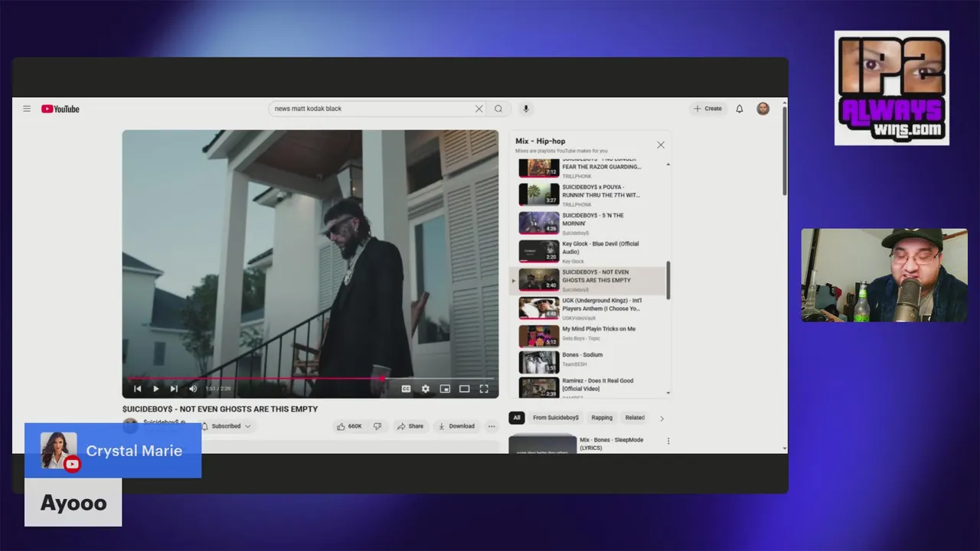Image resolution: width=980 pixels, height=551 pixels.
Task: Open the more actions ellipsis under the video
Action: [x=492, y=426]
